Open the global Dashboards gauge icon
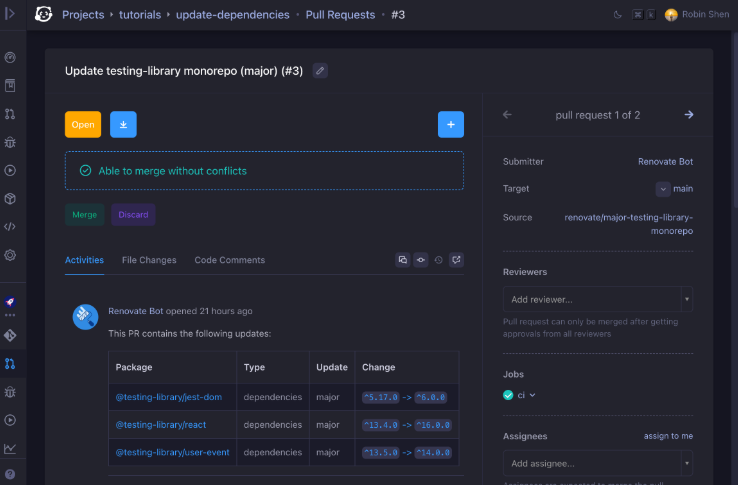This screenshot has height=485, width=738. coord(10,57)
